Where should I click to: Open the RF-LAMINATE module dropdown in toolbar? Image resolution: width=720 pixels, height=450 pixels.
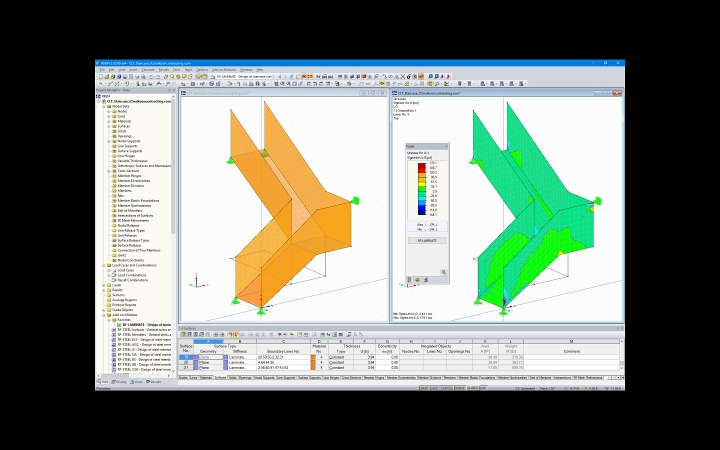274,76
